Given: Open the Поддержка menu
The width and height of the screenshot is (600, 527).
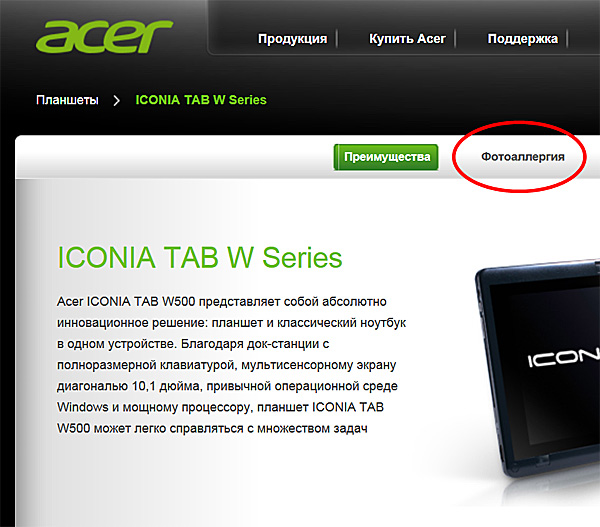Looking at the screenshot, I should pos(522,39).
